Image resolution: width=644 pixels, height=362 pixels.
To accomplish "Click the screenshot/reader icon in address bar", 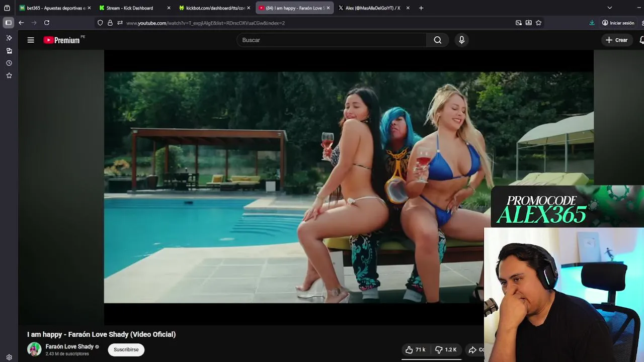I will (529, 23).
